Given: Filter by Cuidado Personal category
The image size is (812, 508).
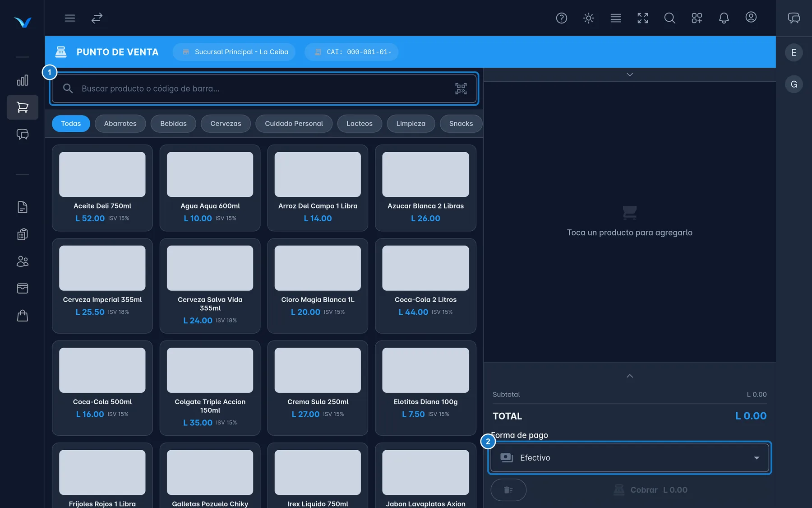Looking at the screenshot, I should coord(294,124).
